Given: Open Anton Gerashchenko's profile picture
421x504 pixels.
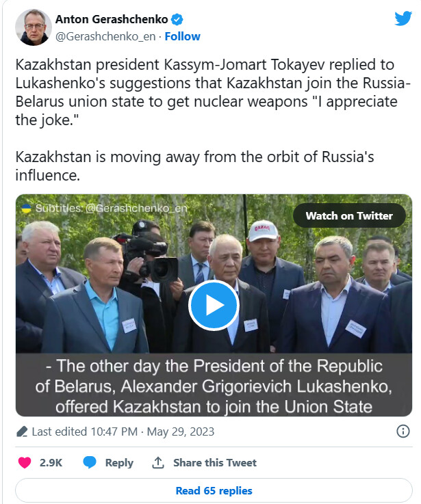Looking at the screenshot, I should point(32,27).
